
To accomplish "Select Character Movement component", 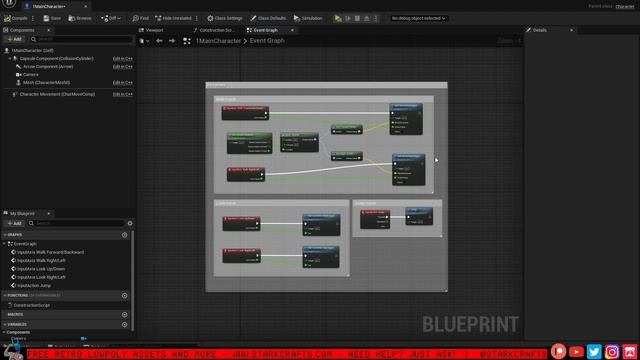I will point(57,94).
